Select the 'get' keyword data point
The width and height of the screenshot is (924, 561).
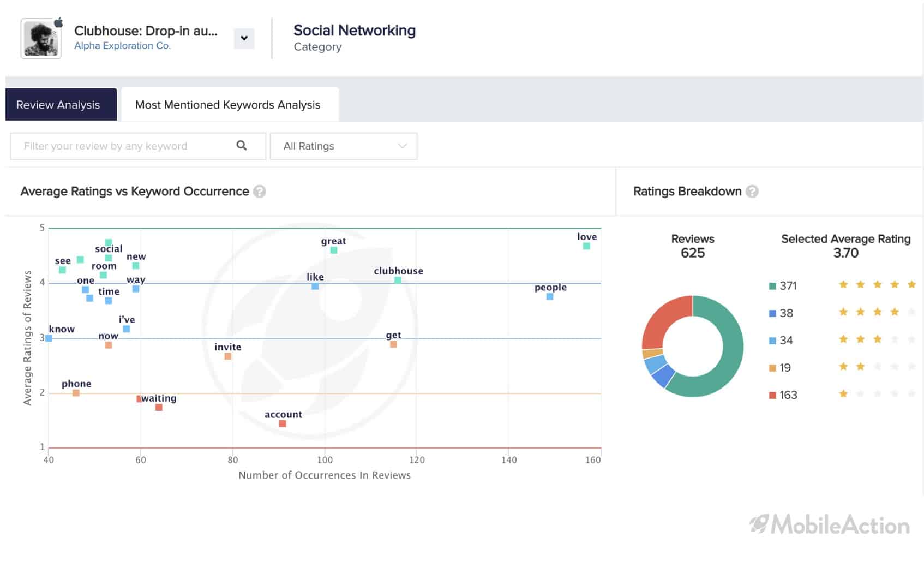[394, 344]
